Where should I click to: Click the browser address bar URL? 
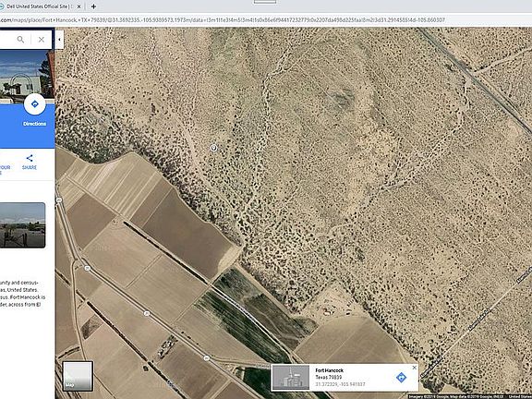click(223, 20)
